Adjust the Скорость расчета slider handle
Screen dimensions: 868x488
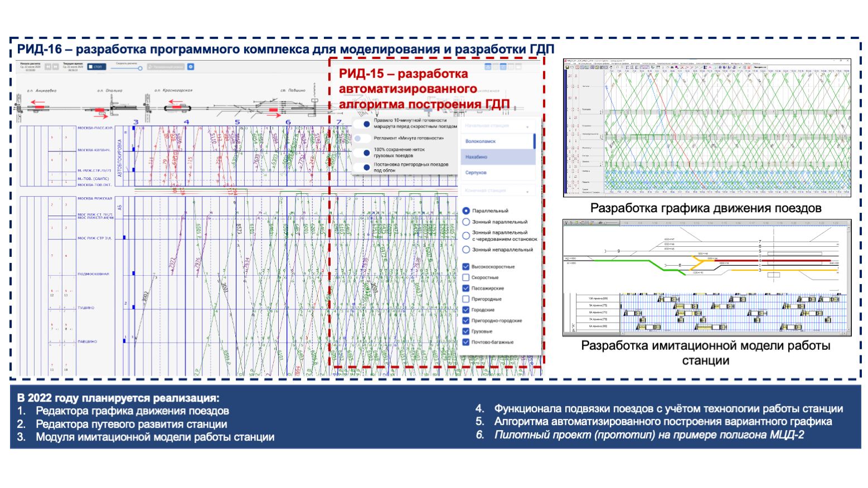[x=140, y=68]
